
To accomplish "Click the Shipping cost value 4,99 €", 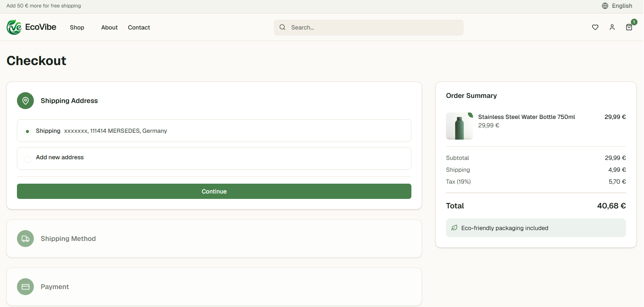I will [x=617, y=170].
